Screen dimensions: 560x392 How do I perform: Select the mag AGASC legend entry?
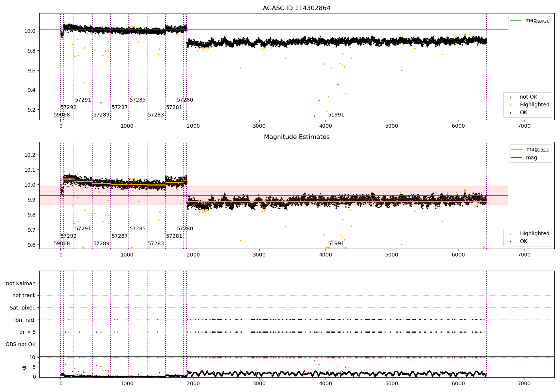click(x=530, y=21)
